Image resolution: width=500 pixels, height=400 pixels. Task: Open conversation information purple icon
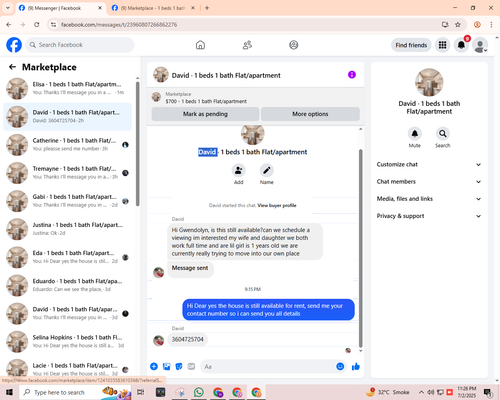click(352, 75)
